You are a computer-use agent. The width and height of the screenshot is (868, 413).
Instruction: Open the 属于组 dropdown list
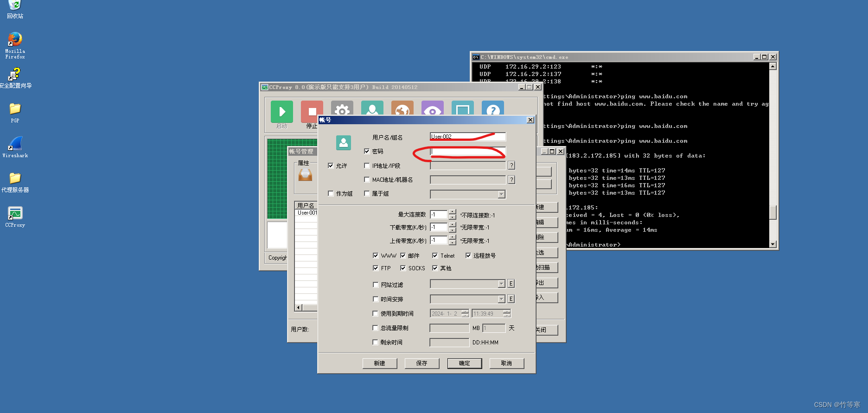(x=501, y=194)
